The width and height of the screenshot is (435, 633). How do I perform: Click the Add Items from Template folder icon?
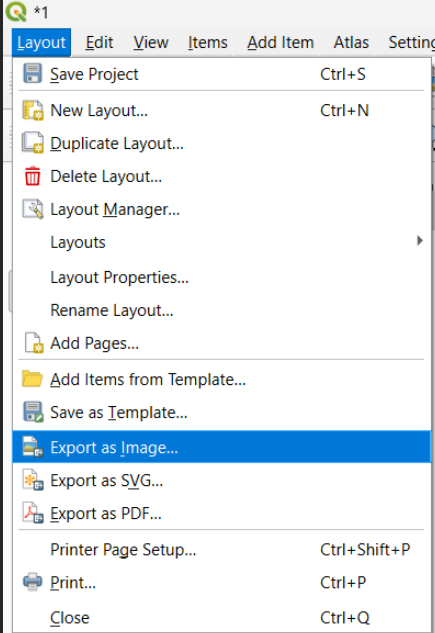pyautogui.click(x=32, y=379)
